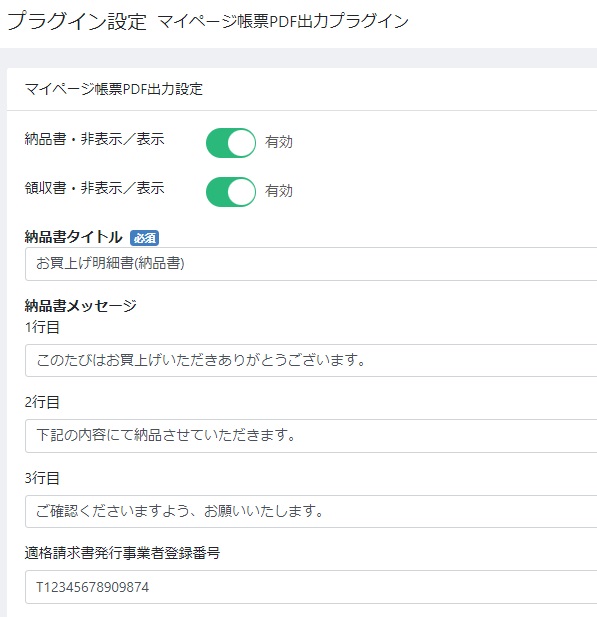Click the 領収書・非表示／表示 label

click(x=94, y=188)
